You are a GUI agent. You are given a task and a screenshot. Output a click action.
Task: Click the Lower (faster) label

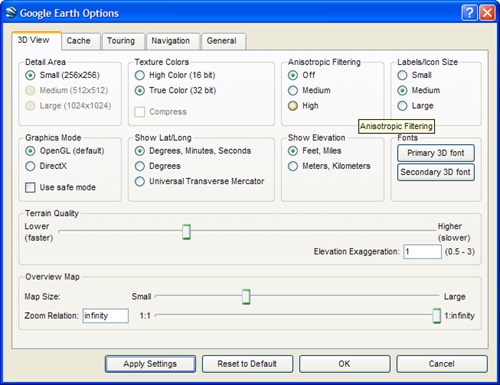click(x=38, y=232)
